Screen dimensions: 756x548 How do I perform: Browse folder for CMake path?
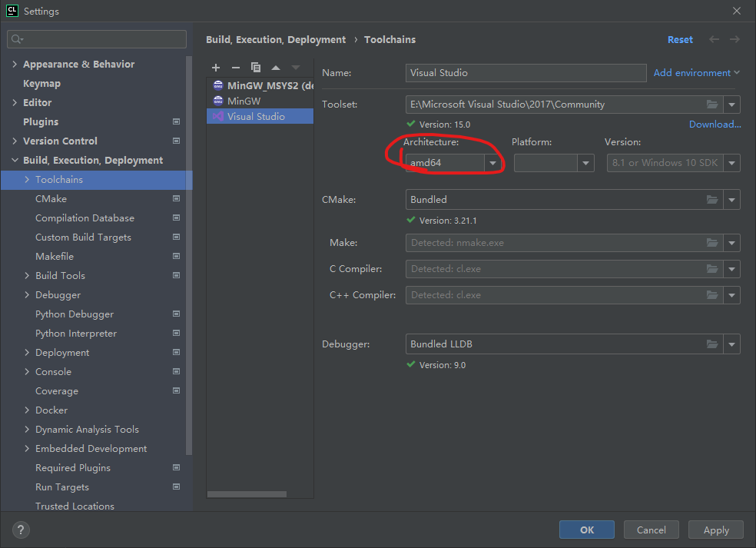pos(712,200)
